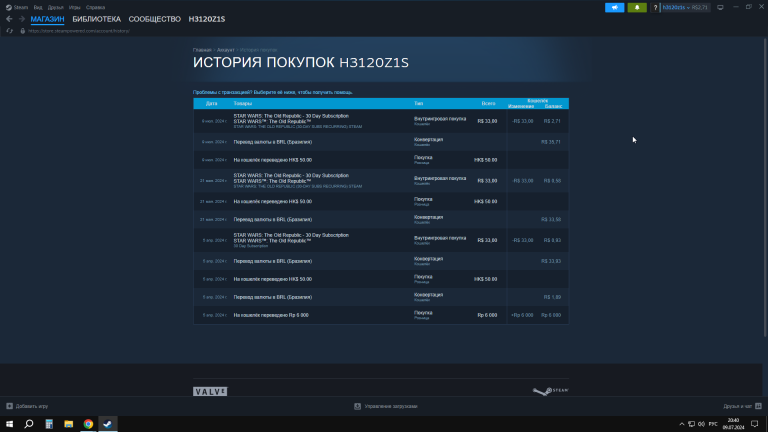Open the BRL conversion row with balance R$ 35,71
The image size is (768, 432).
381,142
